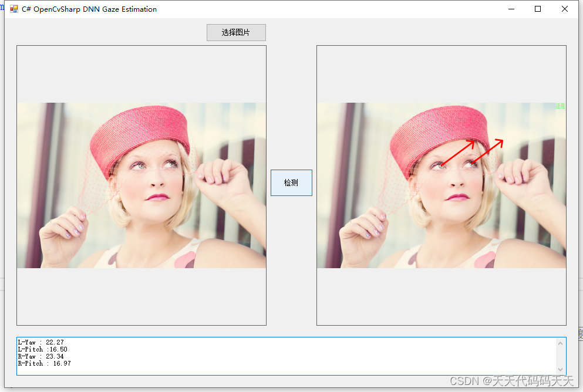Click the application icon in title bar

pyautogui.click(x=14, y=9)
